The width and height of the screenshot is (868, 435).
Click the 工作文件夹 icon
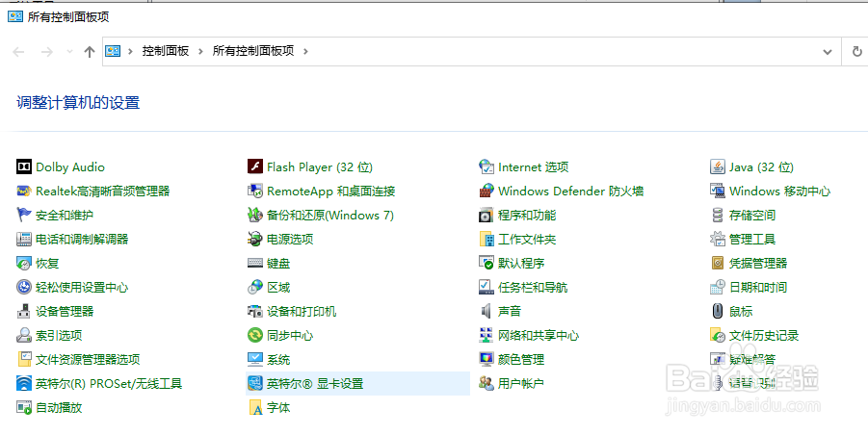click(x=487, y=239)
